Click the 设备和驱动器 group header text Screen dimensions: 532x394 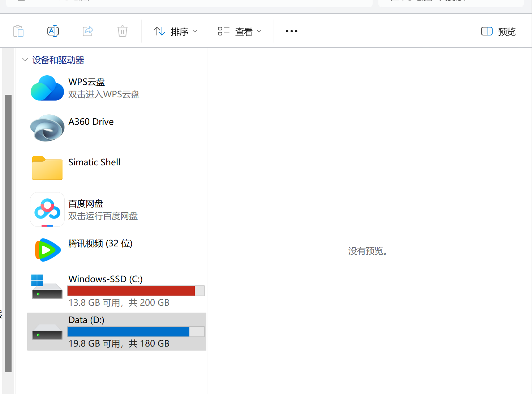click(x=58, y=60)
